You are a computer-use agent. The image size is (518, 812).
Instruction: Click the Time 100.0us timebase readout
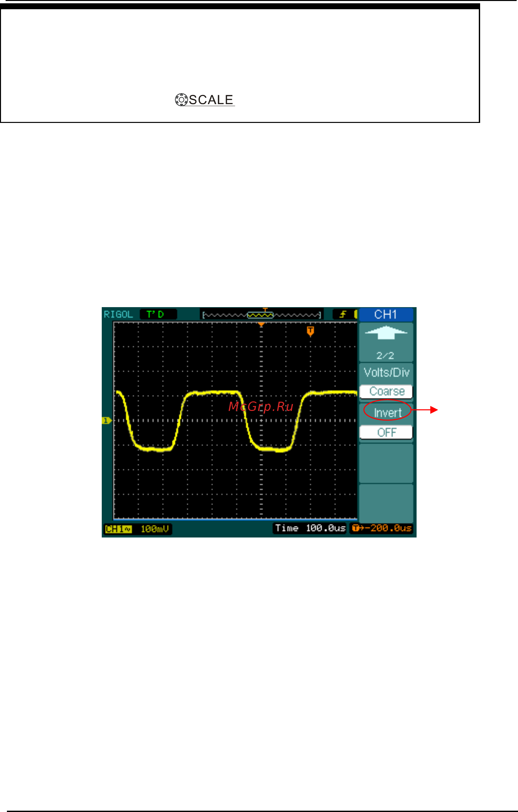[x=310, y=528]
